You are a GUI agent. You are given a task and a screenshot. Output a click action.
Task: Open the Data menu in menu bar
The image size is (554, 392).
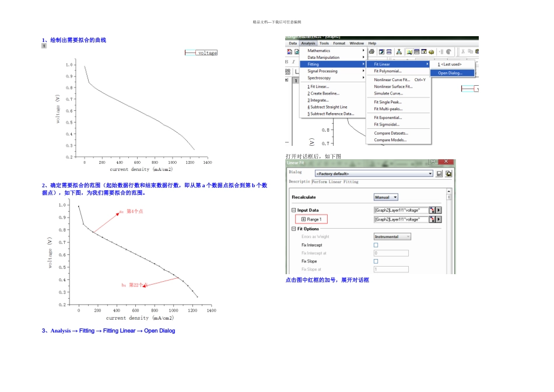click(293, 43)
